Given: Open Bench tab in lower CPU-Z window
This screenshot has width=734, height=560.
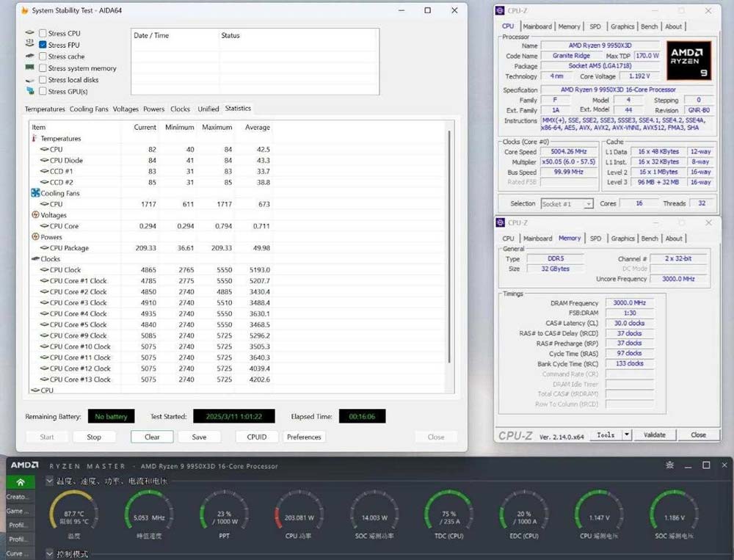Looking at the screenshot, I should [x=650, y=239].
